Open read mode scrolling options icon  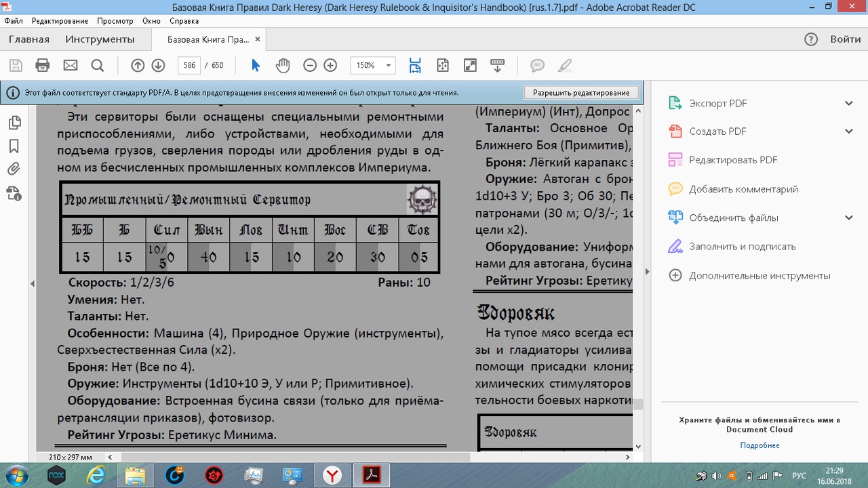[x=497, y=65]
